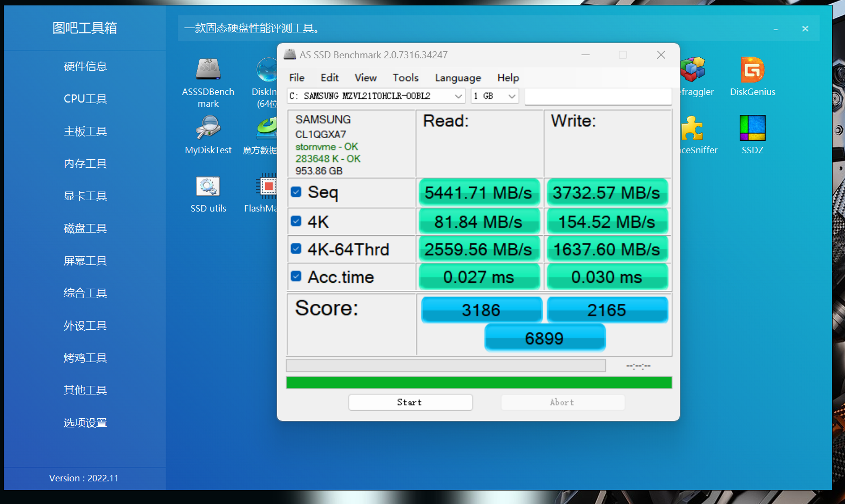
Task: Launch DiskGenius application icon
Action: click(x=752, y=70)
